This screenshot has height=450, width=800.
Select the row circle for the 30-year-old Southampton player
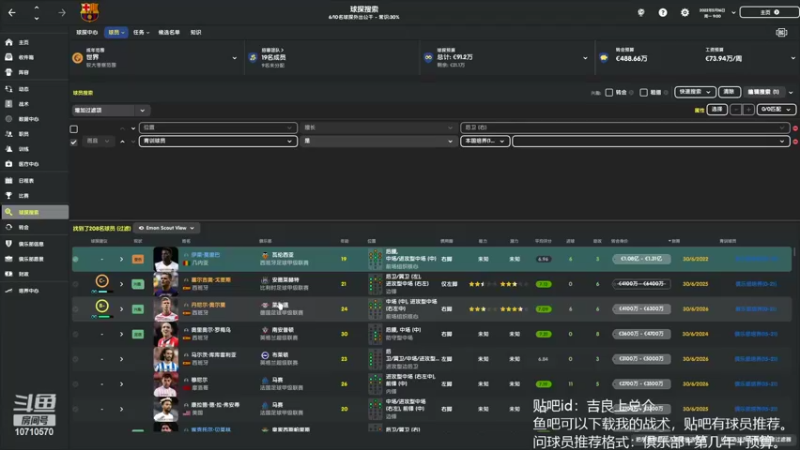(76, 334)
